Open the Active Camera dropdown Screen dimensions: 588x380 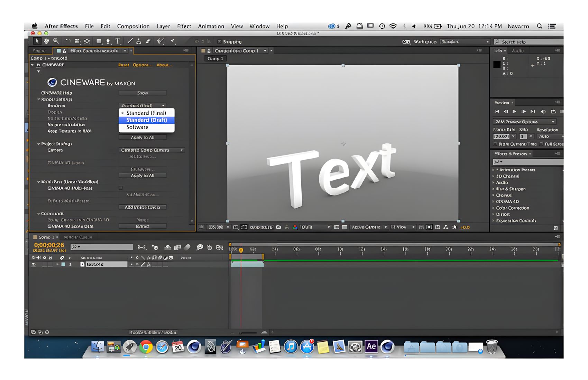click(x=369, y=227)
